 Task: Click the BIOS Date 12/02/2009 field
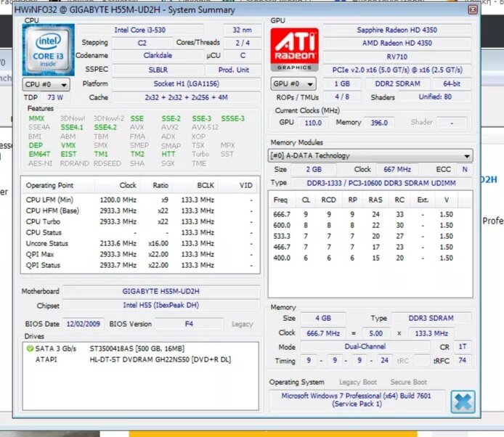click(84, 324)
